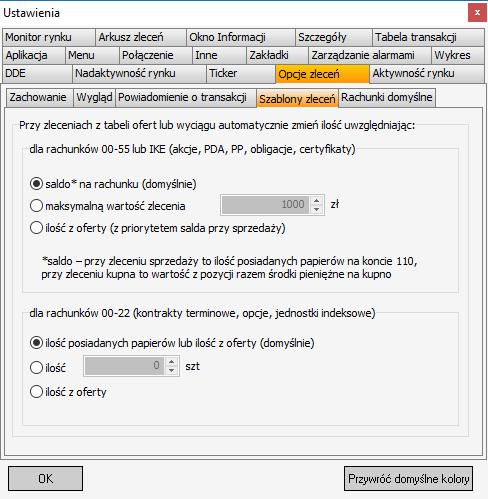The width and height of the screenshot is (488, 499).
Task: Click the 'dla rachunków 00-55 lub IKE' group label
Action: click(x=192, y=149)
